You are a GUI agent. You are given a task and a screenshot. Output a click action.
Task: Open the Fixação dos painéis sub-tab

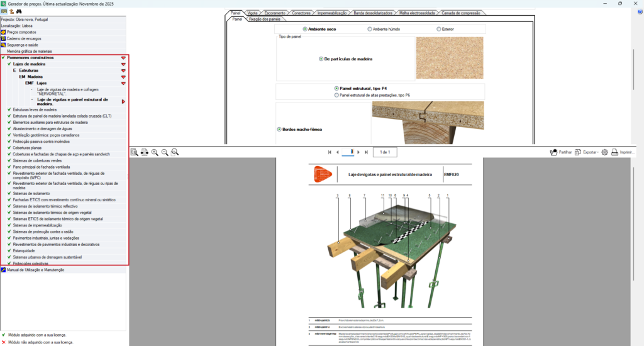(265, 20)
